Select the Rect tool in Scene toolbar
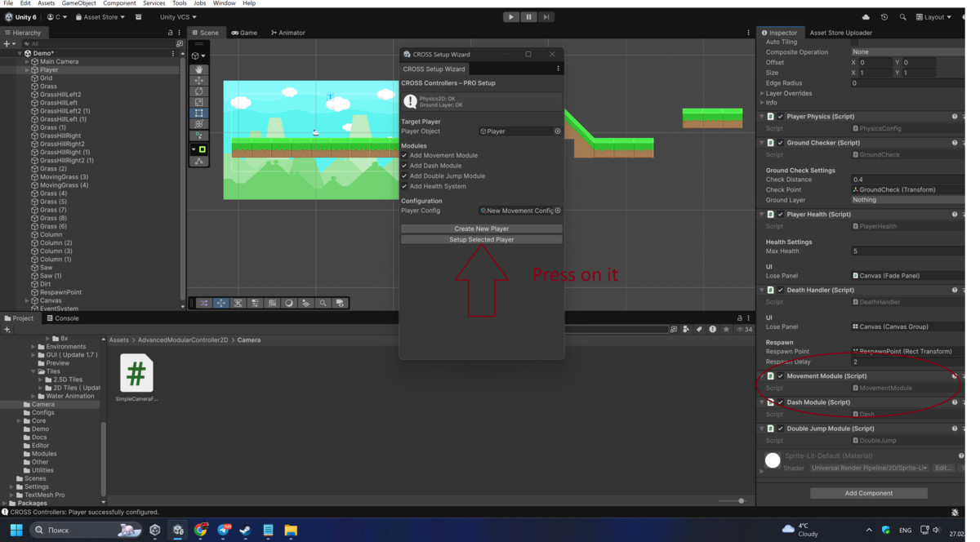980x542 pixels. [x=199, y=113]
